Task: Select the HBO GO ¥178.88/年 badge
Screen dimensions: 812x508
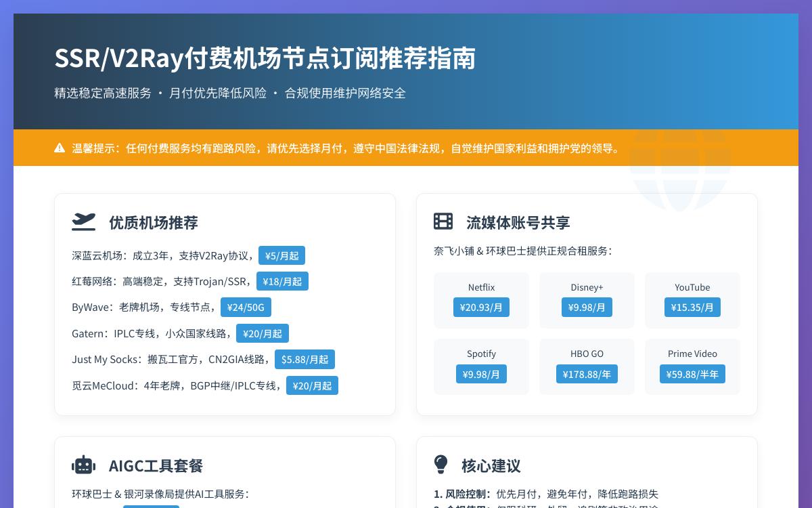Action: point(587,374)
